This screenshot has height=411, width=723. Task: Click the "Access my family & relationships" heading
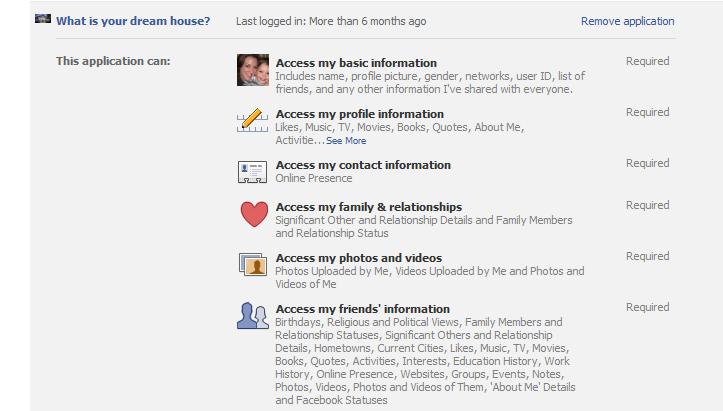[x=368, y=207]
